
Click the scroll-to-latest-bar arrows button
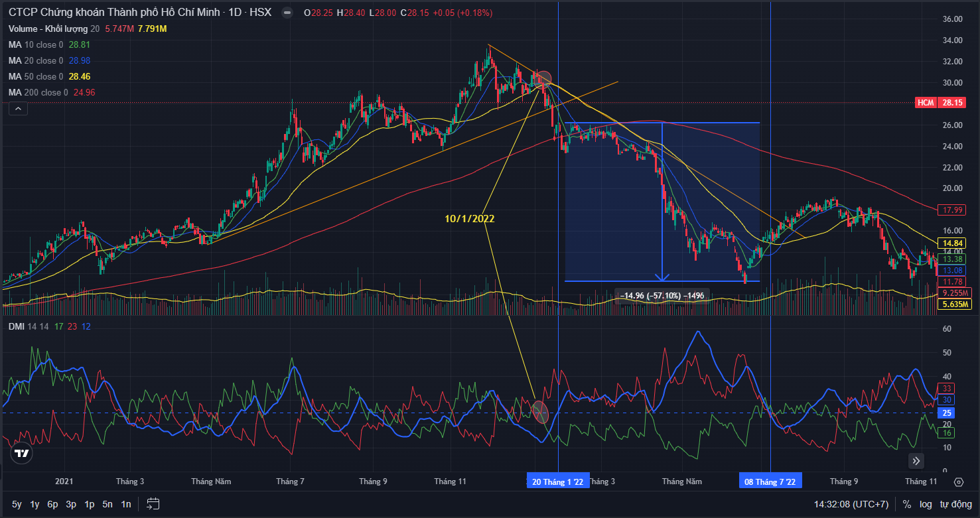(916, 460)
